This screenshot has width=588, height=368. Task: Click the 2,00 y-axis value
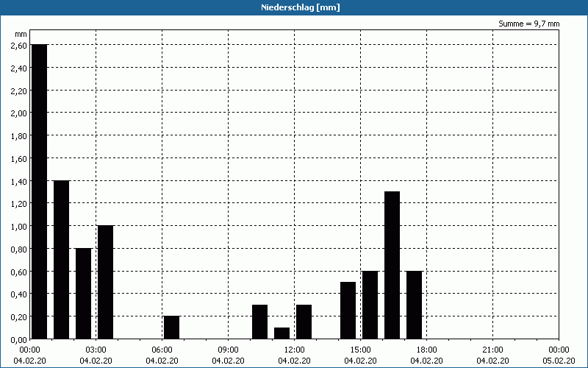tap(19, 113)
